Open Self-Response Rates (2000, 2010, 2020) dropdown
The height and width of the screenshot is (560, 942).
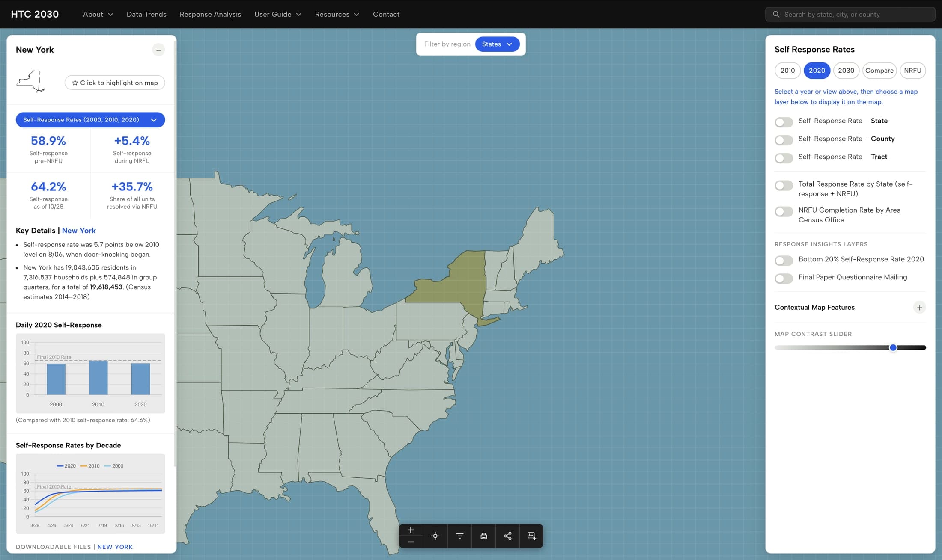90,120
